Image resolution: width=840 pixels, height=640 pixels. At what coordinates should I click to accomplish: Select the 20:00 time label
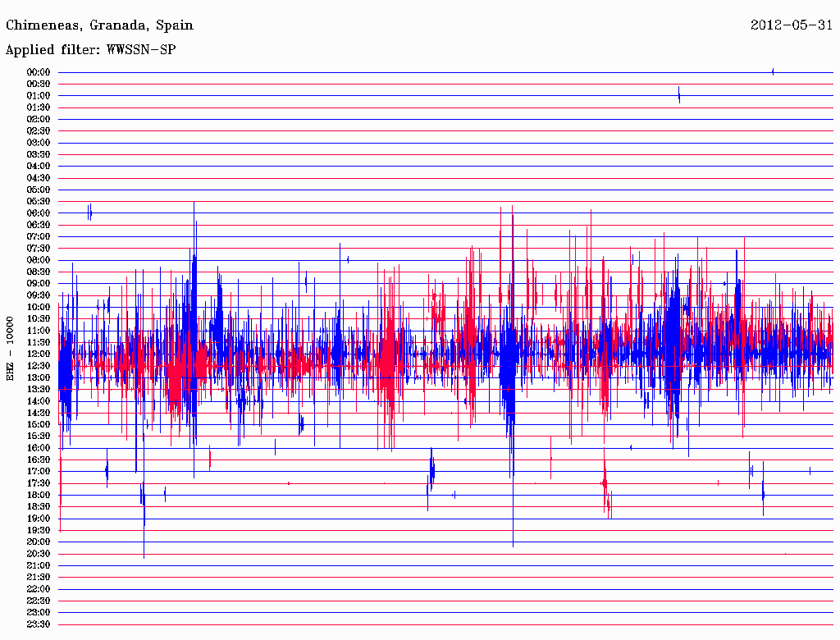38,542
